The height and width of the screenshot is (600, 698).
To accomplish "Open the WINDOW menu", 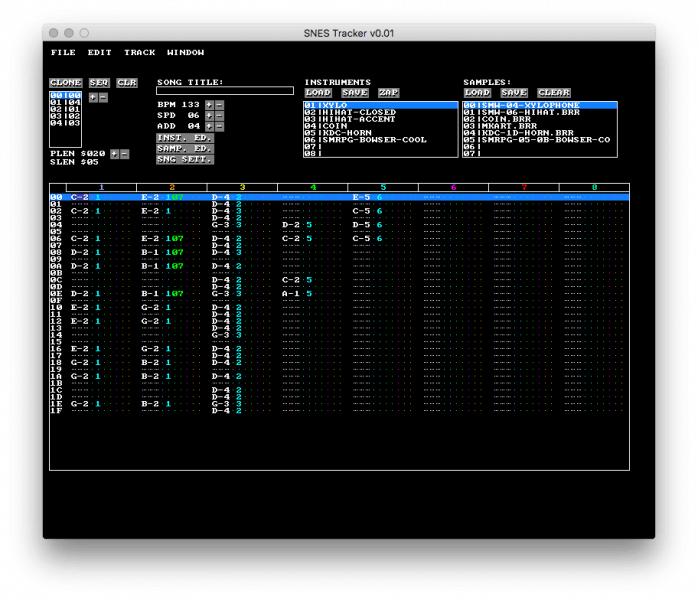I will click(186, 53).
